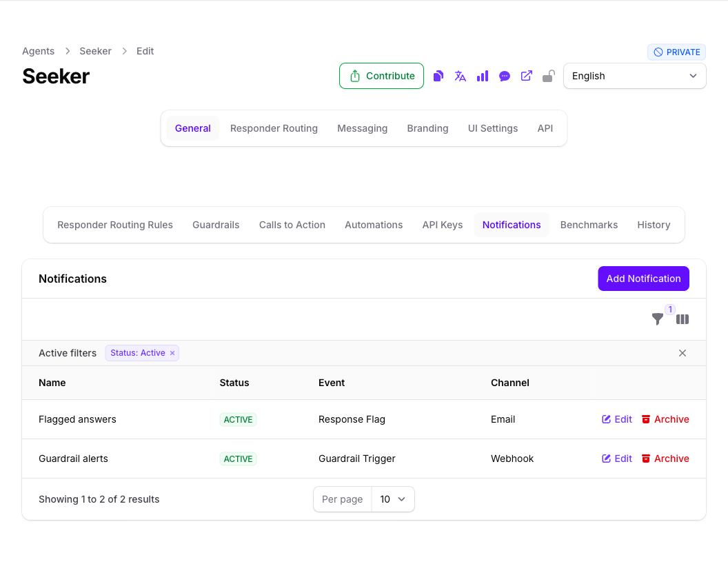Go to Agents breadcrumb
This screenshot has width=728, height=564.
38,51
